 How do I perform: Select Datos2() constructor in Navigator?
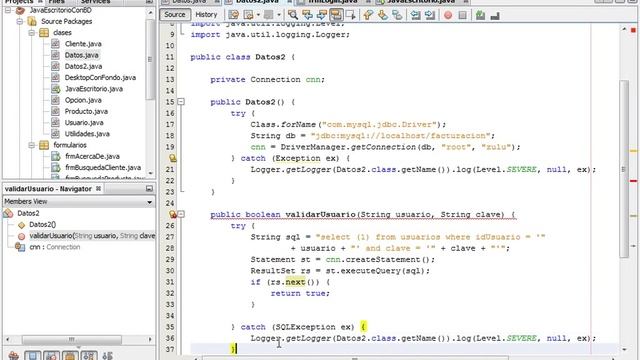42,224
